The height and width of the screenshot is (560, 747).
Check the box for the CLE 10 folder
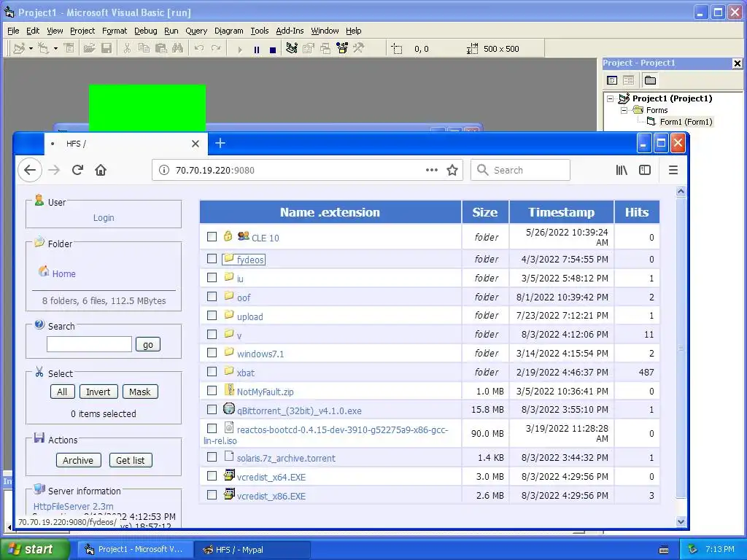212,237
